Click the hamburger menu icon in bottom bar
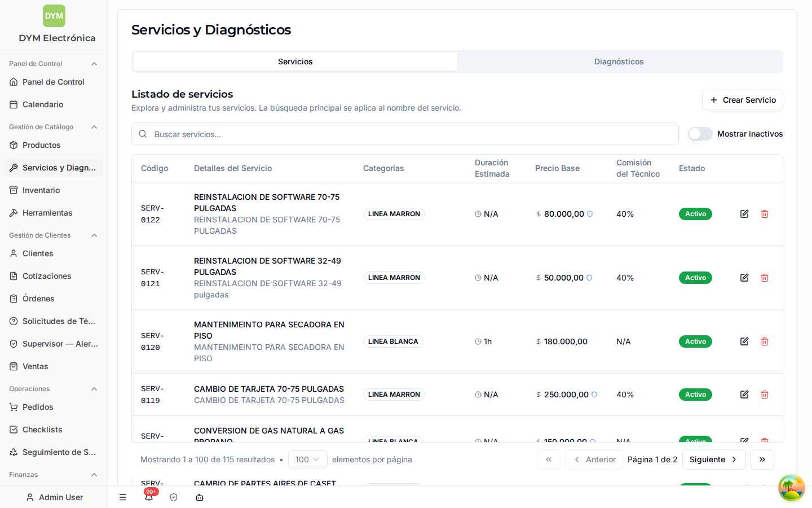Image resolution: width=812 pixels, height=508 pixels. pyautogui.click(x=123, y=497)
